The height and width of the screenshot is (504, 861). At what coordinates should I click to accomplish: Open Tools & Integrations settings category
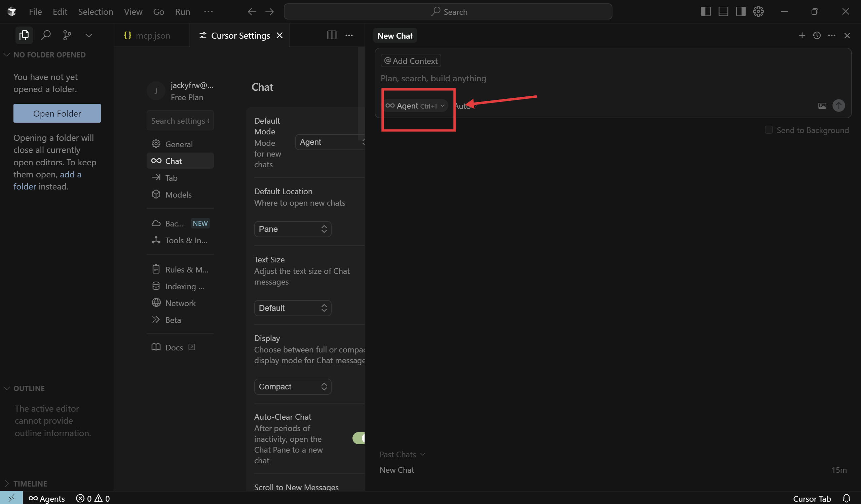(180, 240)
